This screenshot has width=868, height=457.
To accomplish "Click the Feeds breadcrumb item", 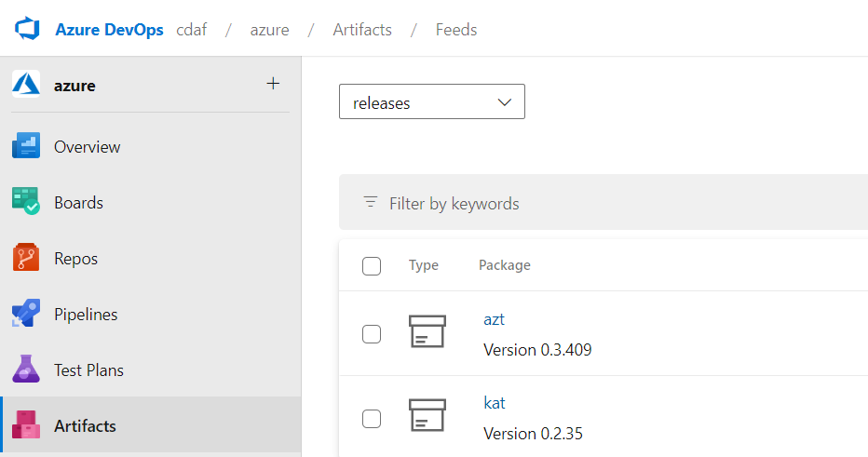I will pos(456,30).
